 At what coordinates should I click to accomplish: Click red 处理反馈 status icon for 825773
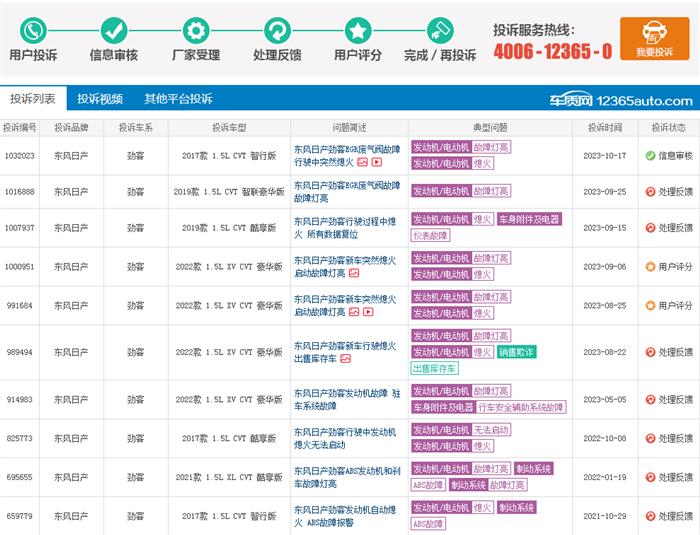tap(650, 439)
